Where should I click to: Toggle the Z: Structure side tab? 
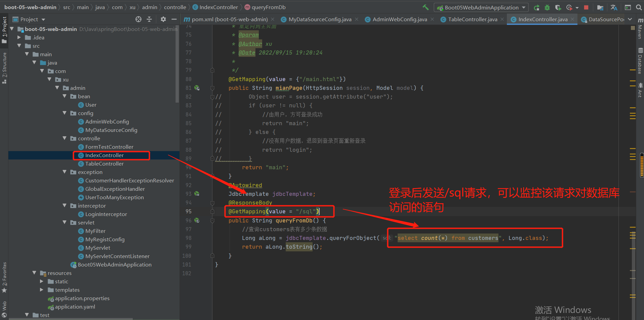4,68
